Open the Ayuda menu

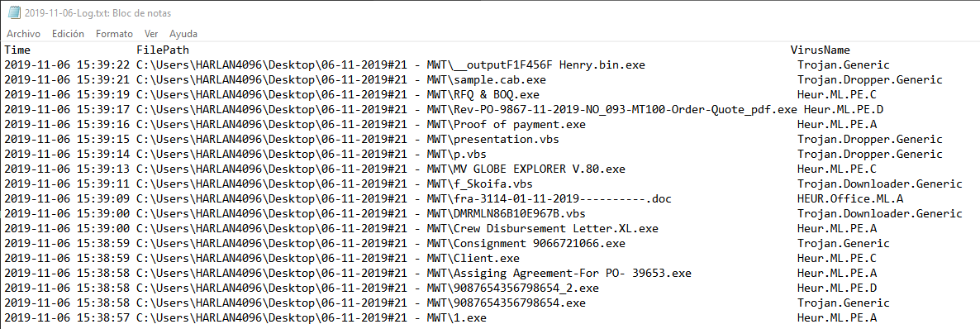click(183, 34)
